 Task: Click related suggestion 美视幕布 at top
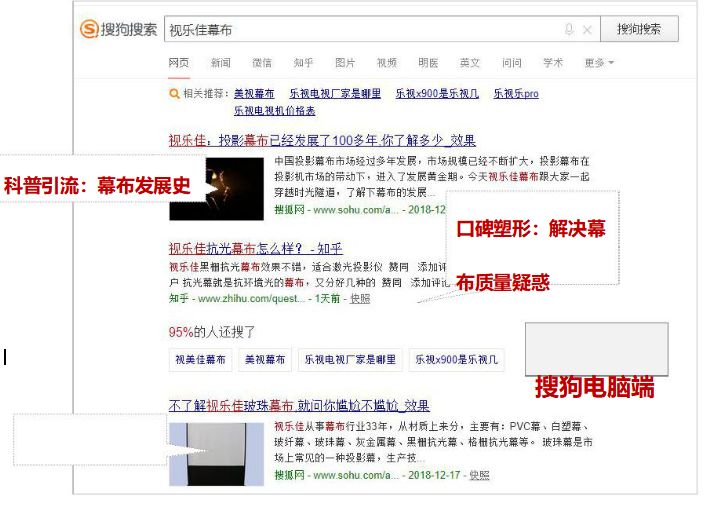coord(254,94)
